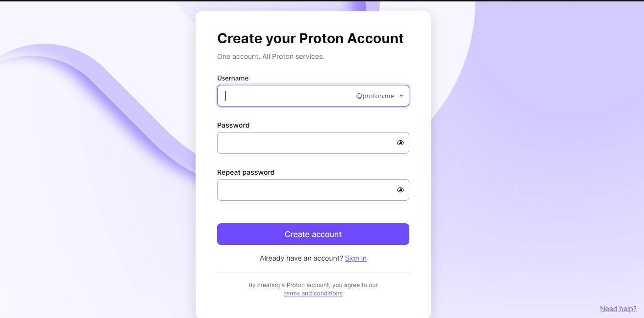
Task: Click the Create your Proton Account heading
Action: pos(310,38)
